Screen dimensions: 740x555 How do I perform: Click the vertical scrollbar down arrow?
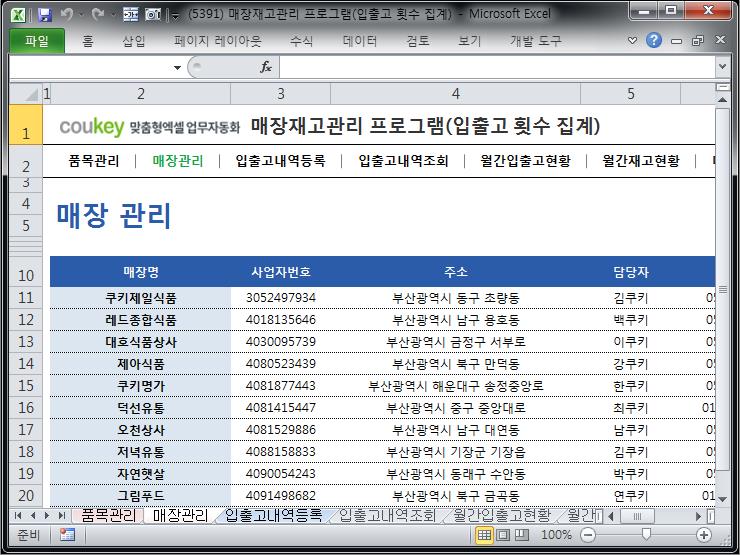[722, 499]
